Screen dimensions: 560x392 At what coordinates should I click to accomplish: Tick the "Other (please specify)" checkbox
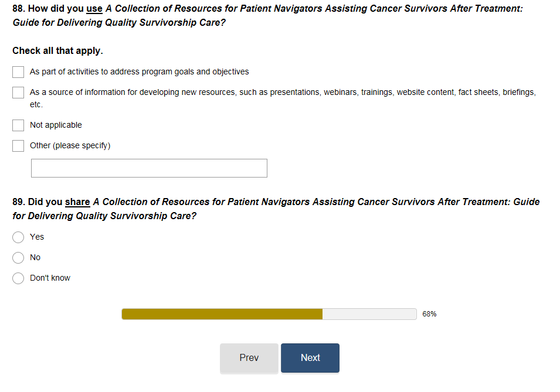18,146
